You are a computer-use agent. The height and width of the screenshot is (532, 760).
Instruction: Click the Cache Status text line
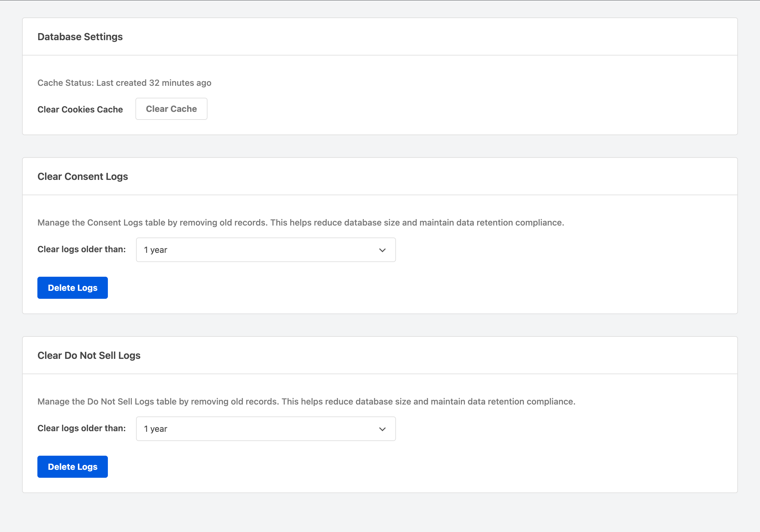(x=124, y=83)
